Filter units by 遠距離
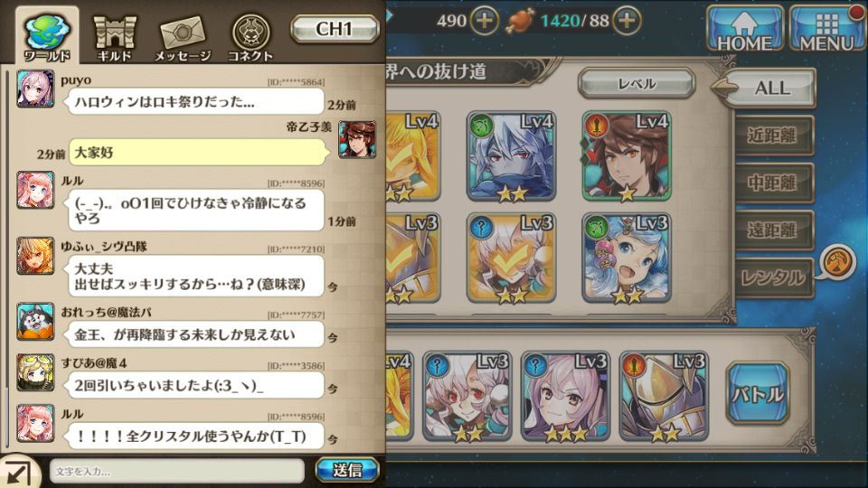The image size is (868, 488). coord(773,230)
